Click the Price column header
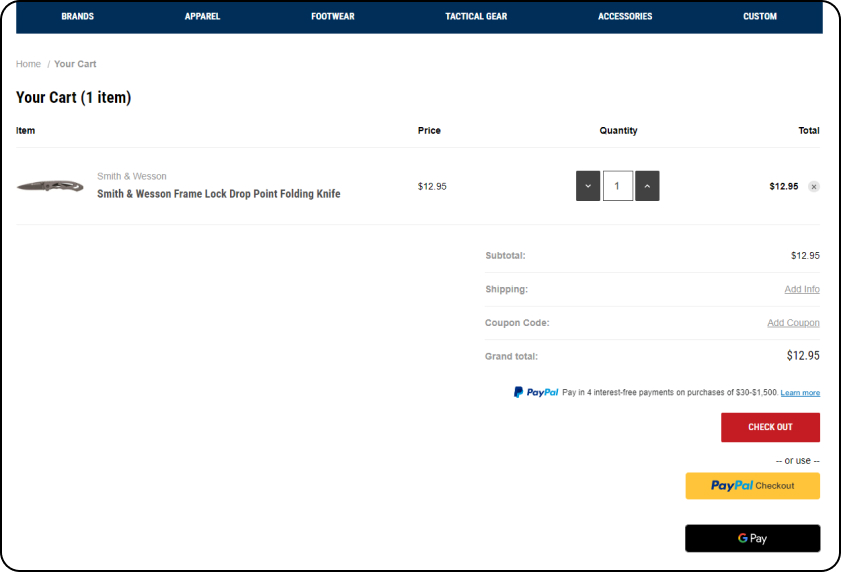 pos(429,130)
